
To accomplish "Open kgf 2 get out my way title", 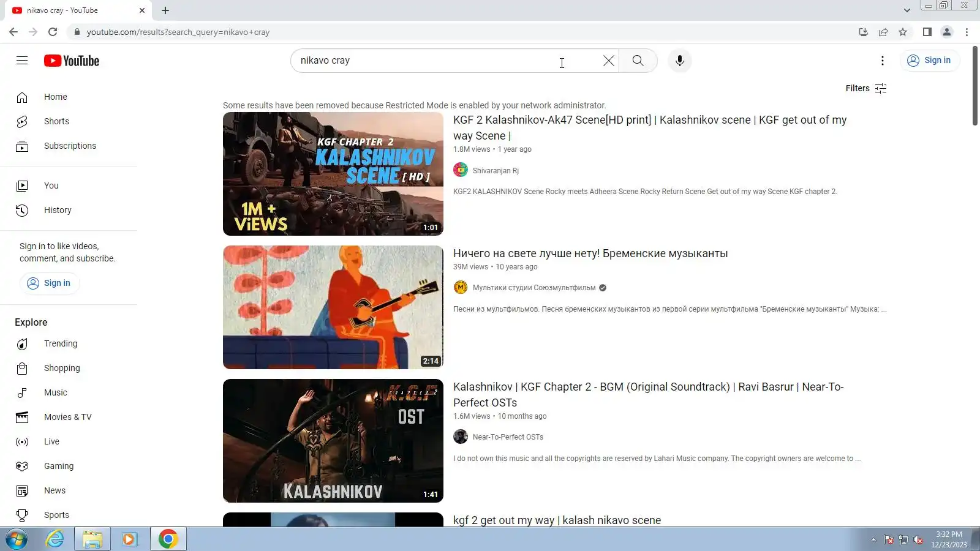I will point(557,520).
